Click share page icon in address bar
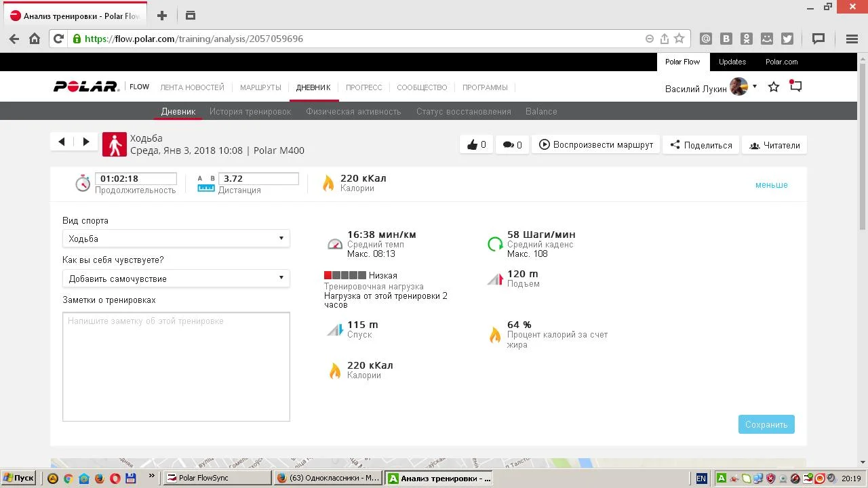 (x=665, y=39)
